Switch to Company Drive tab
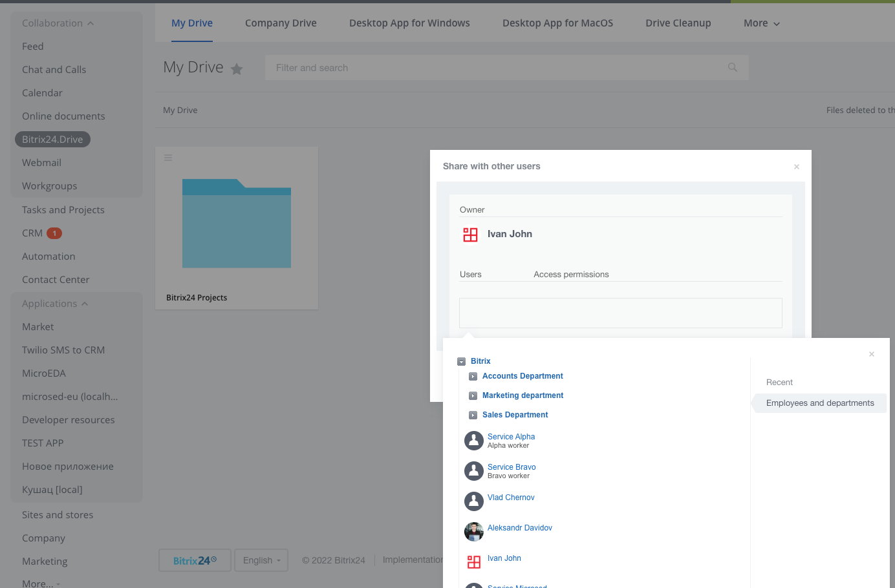 (281, 23)
